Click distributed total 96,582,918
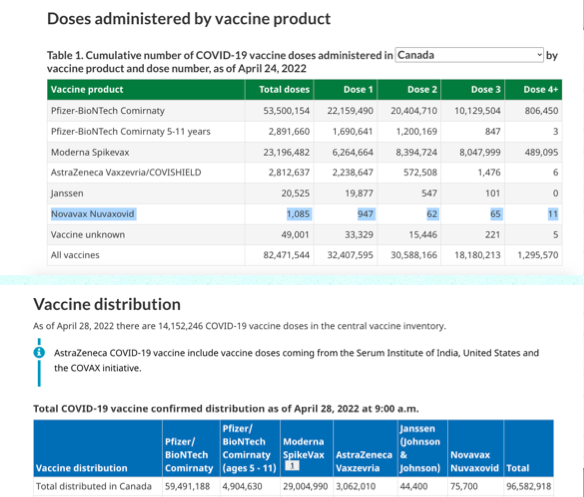Viewport: 584px width, 497px height. pyautogui.click(x=529, y=486)
